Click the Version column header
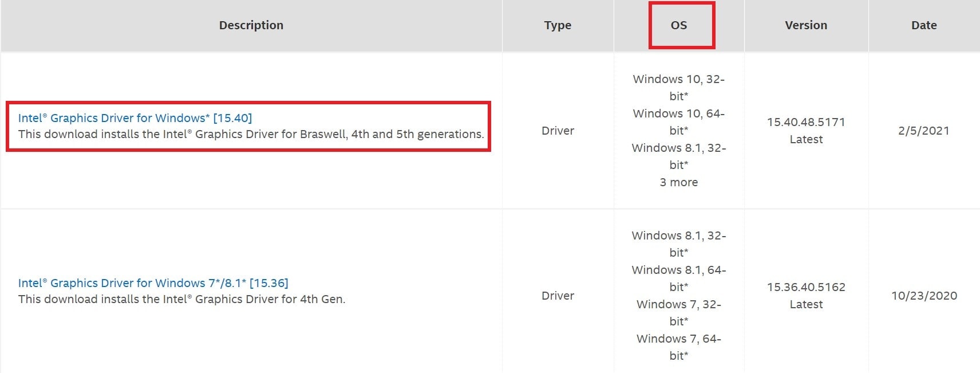The image size is (980, 373). click(x=806, y=25)
